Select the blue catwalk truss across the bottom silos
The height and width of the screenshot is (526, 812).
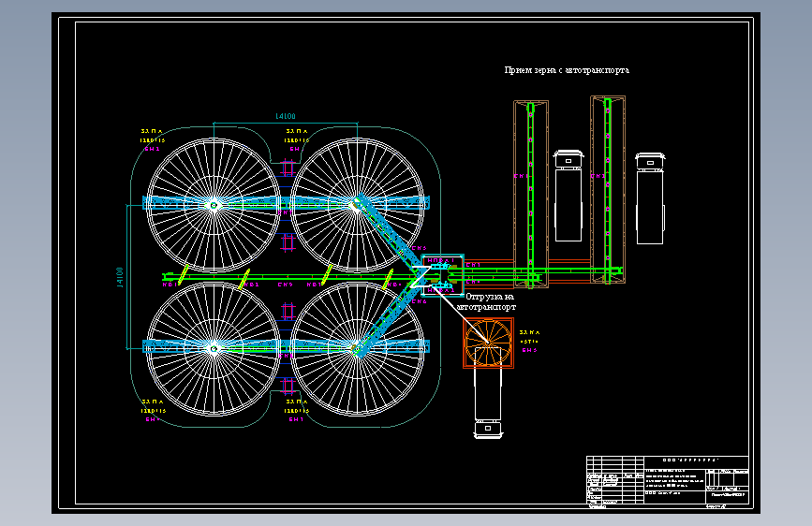coord(286,346)
